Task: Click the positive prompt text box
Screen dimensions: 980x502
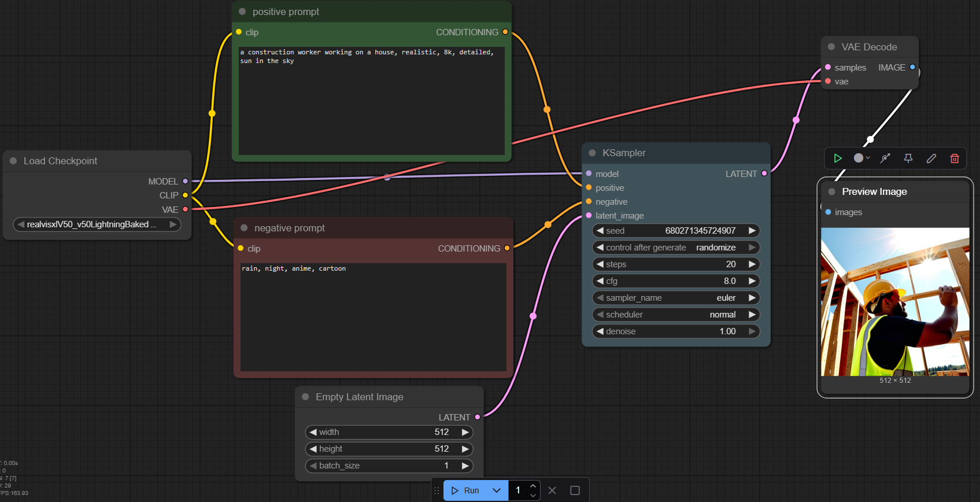Action: 372,101
